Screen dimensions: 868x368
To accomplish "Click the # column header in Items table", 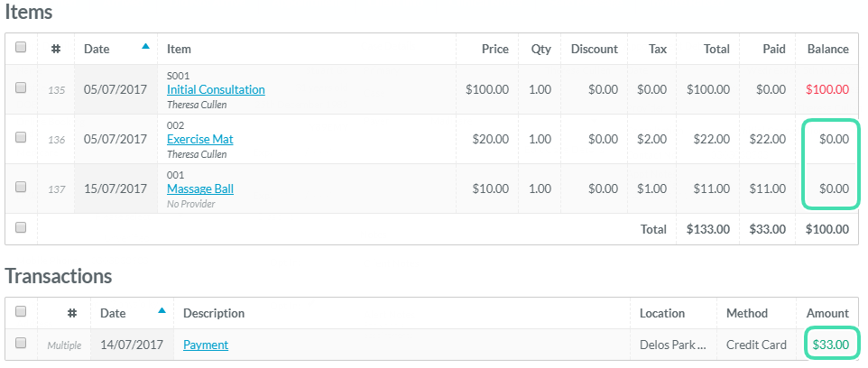I will 55,49.
